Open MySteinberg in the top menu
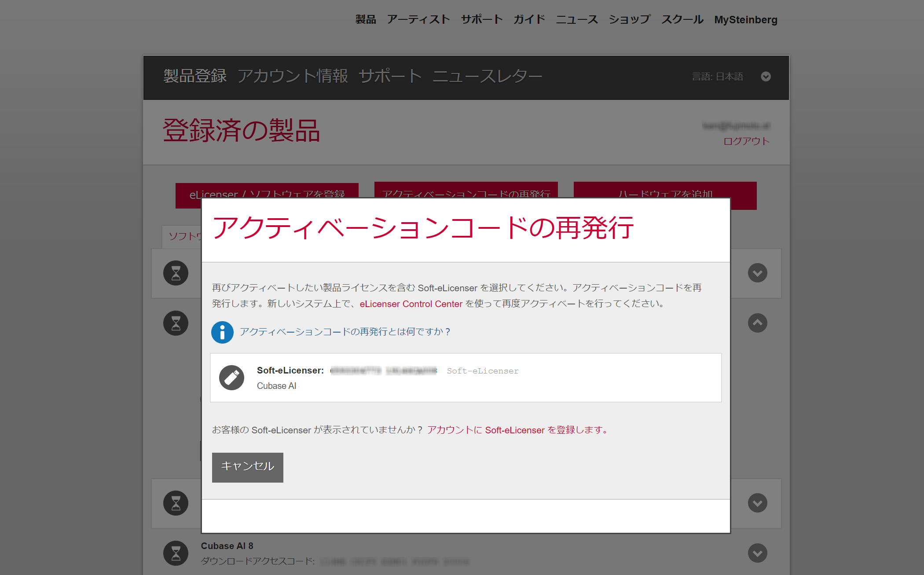The image size is (924, 575). (x=746, y=20)
